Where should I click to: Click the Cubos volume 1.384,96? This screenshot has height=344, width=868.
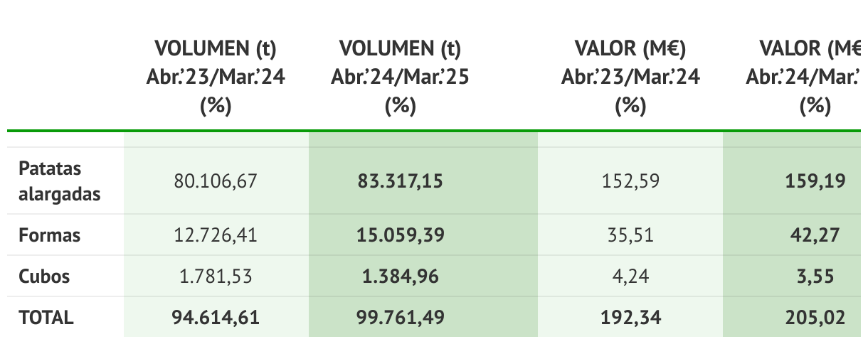(400, 276)
